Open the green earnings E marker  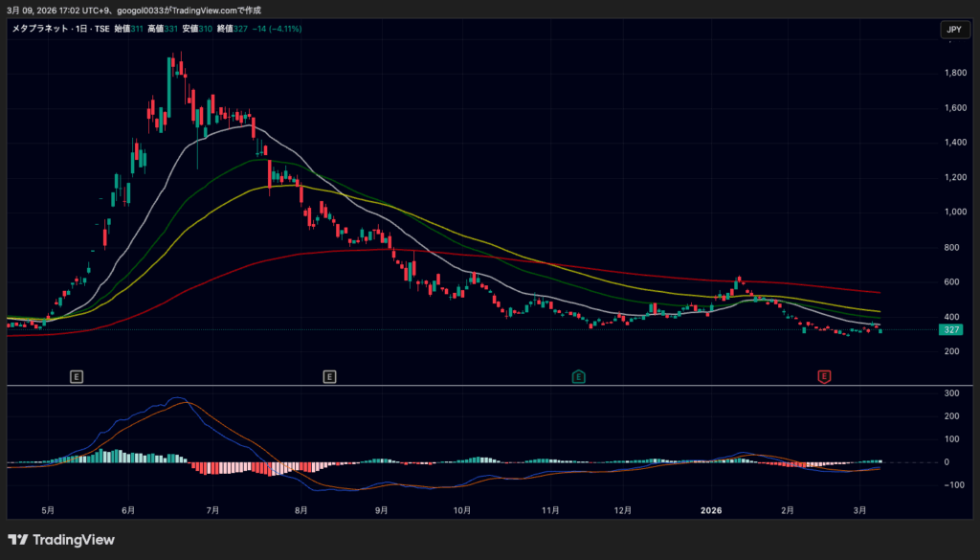coord(578,377)
